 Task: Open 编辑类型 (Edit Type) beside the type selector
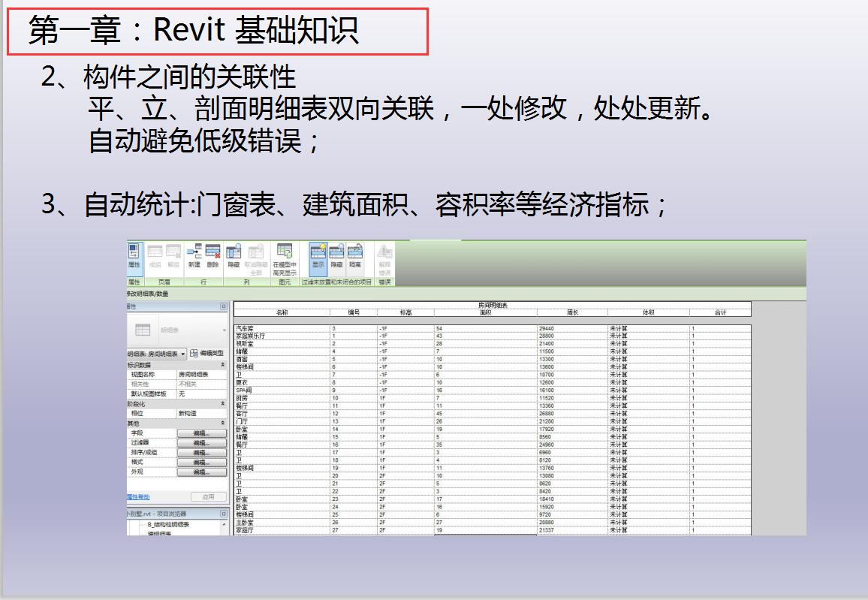pos(211,352)
